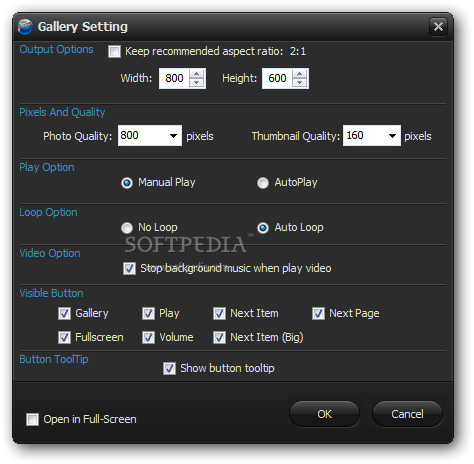474x464 pixels.
Task: Uncheck the Next Page checkbox
Action: [318, 313]
